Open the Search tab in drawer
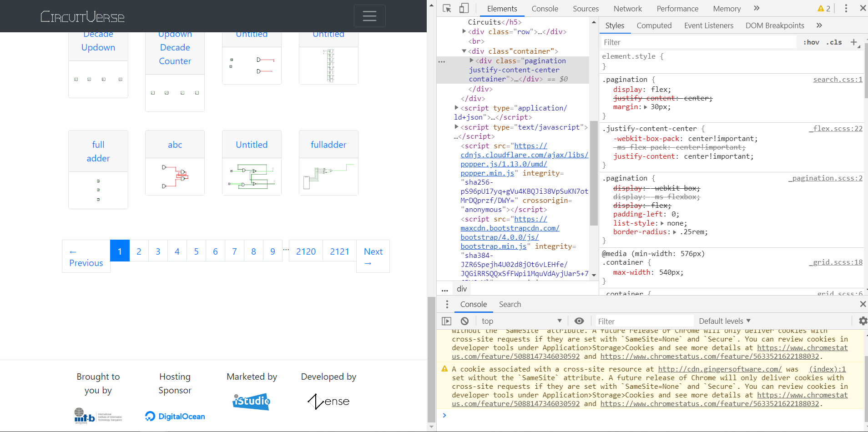868x432 pixels. [x=510, y=304]
